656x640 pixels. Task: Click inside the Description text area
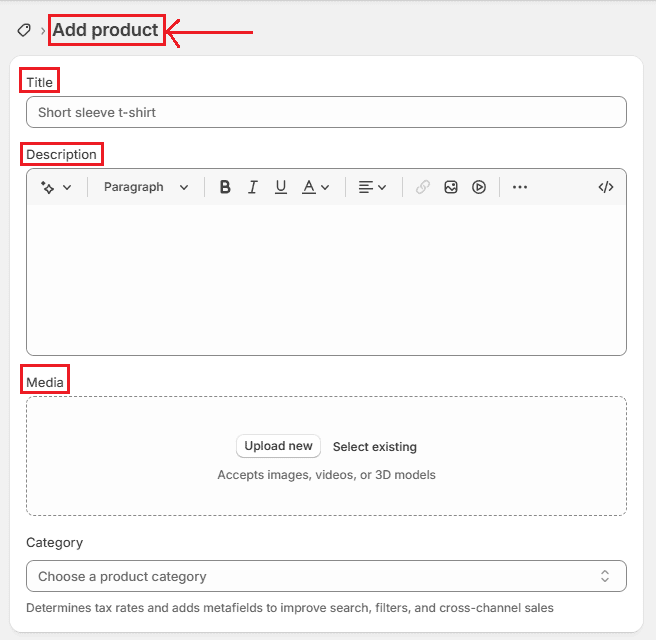pyautogui.click(x=326, y=280)
